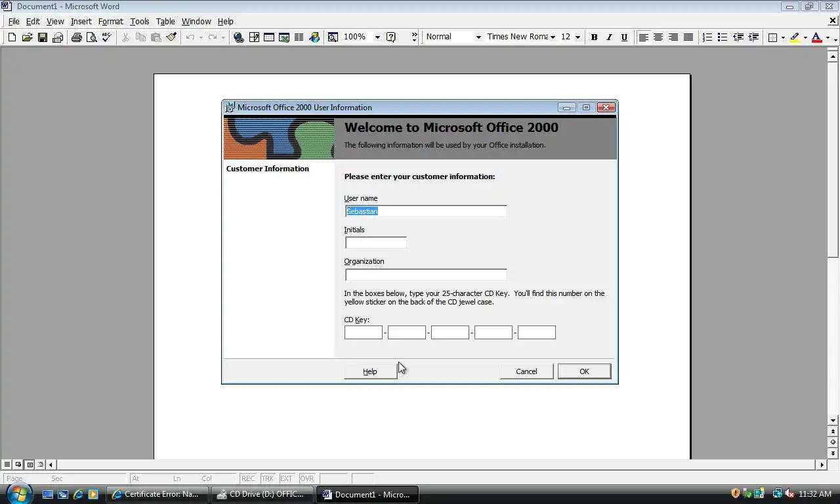
Task: Increase paragraph indent
Action: click(753, 37)
